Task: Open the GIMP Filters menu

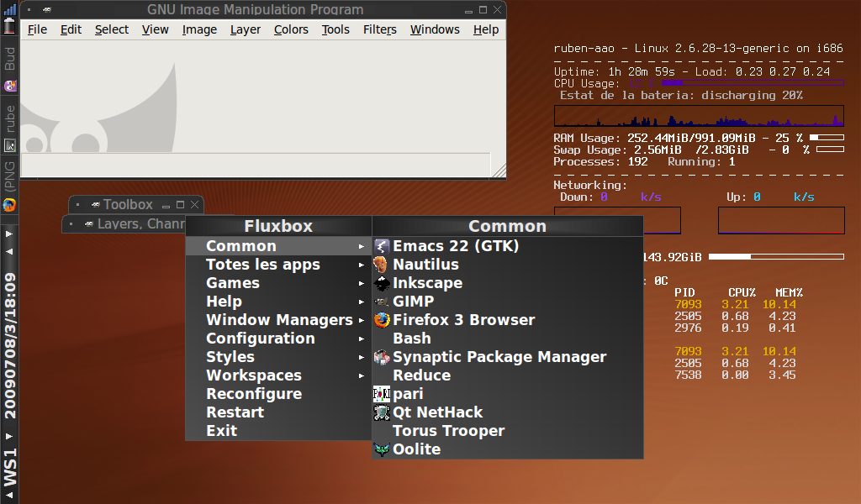Action: pos(379,29)
